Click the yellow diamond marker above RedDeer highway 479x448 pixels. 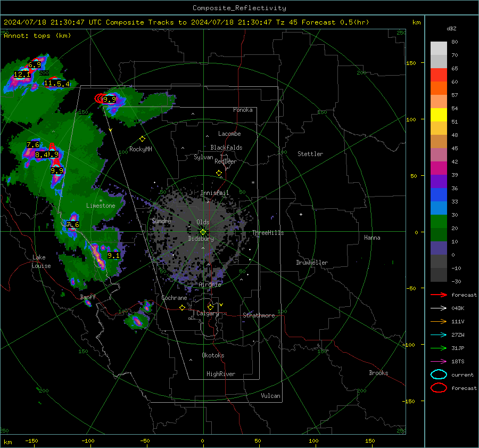[219, 173]
